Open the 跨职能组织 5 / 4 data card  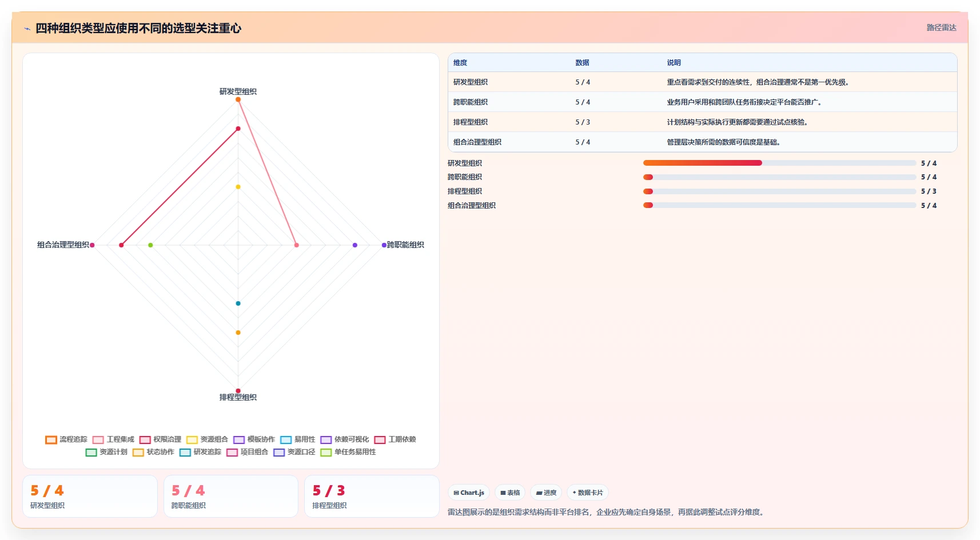(231, 497)
